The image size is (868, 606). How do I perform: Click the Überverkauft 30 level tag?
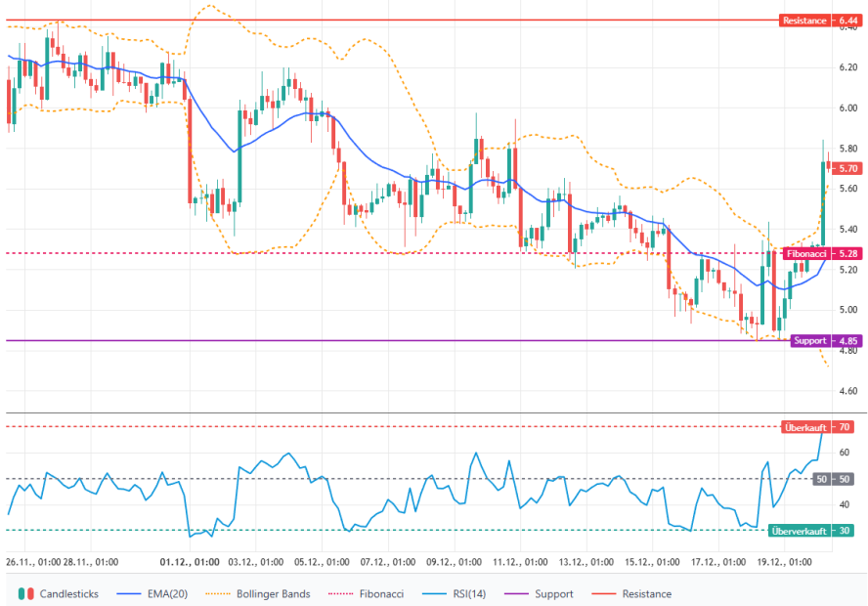click(x=810, y=531)
